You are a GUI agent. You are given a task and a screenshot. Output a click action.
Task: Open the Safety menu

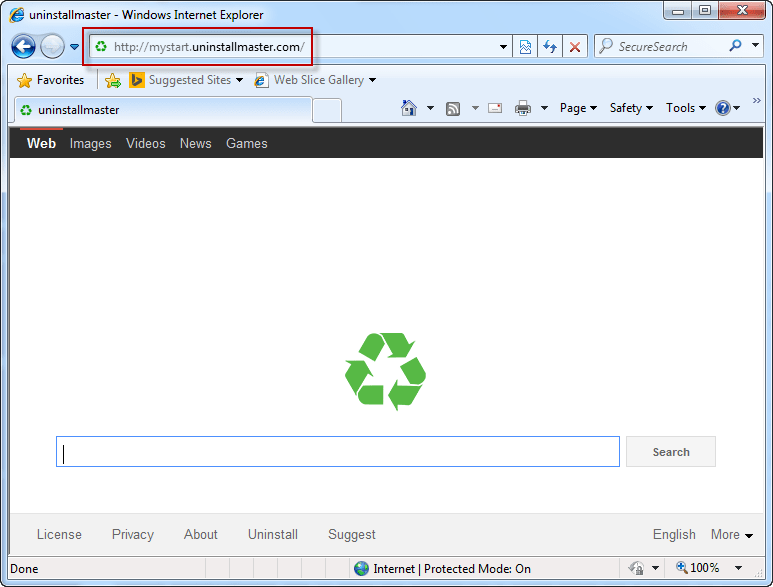pyautogui.click(x=631, y=108)
